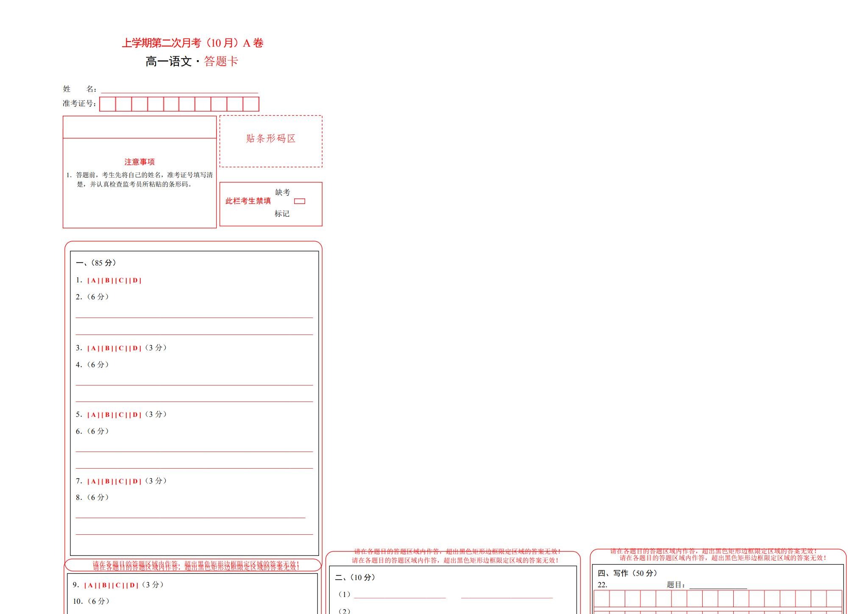Click the last 准考证号 digit box
Screen dimensions: 868x614
[251, 104]
